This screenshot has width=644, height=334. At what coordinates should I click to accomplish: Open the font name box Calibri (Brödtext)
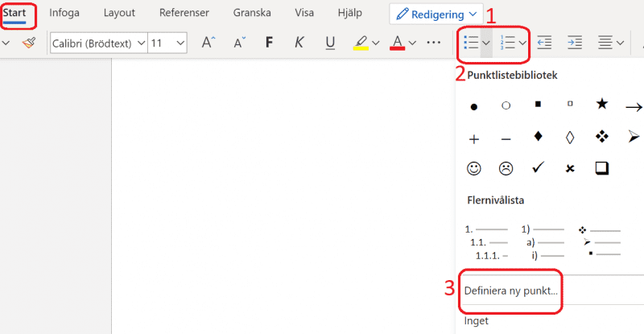(x=98, y=43)
